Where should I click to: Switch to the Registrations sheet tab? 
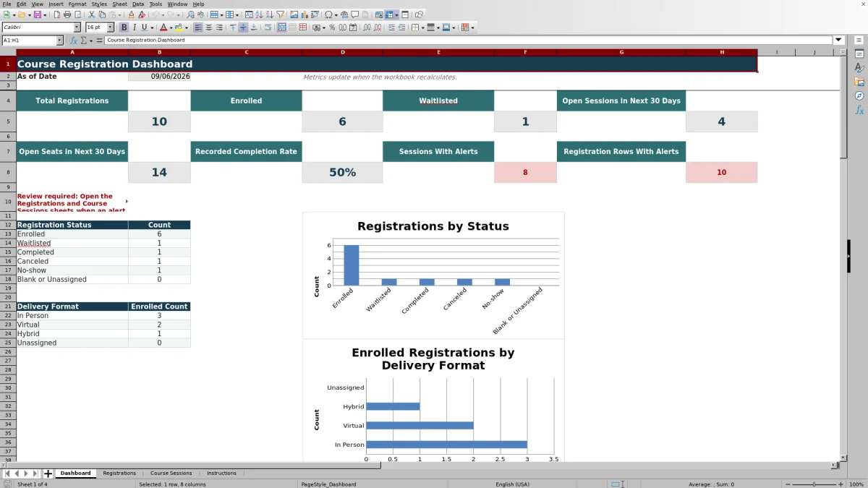[119, 474]
